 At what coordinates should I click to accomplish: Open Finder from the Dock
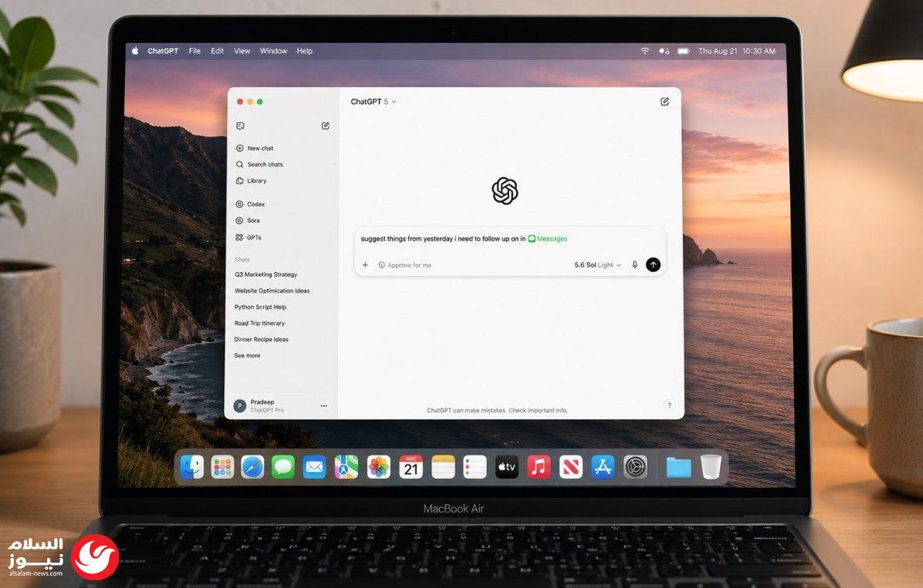[192, 467]
